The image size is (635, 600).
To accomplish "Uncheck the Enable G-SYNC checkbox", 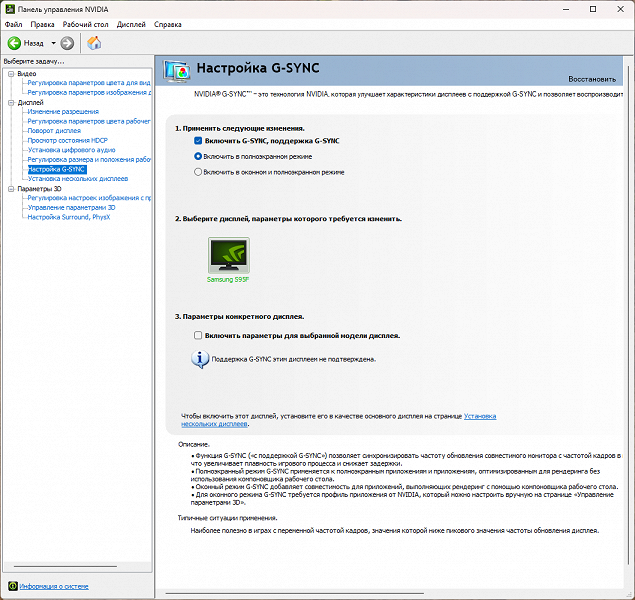I will tap(198, 141).
